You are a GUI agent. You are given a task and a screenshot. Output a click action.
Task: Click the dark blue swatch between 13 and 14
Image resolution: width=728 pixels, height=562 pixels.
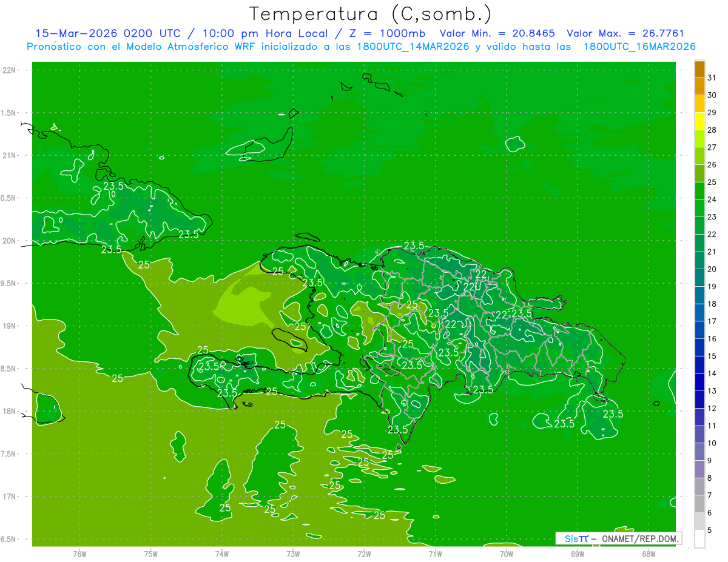(x=699, y=382)
